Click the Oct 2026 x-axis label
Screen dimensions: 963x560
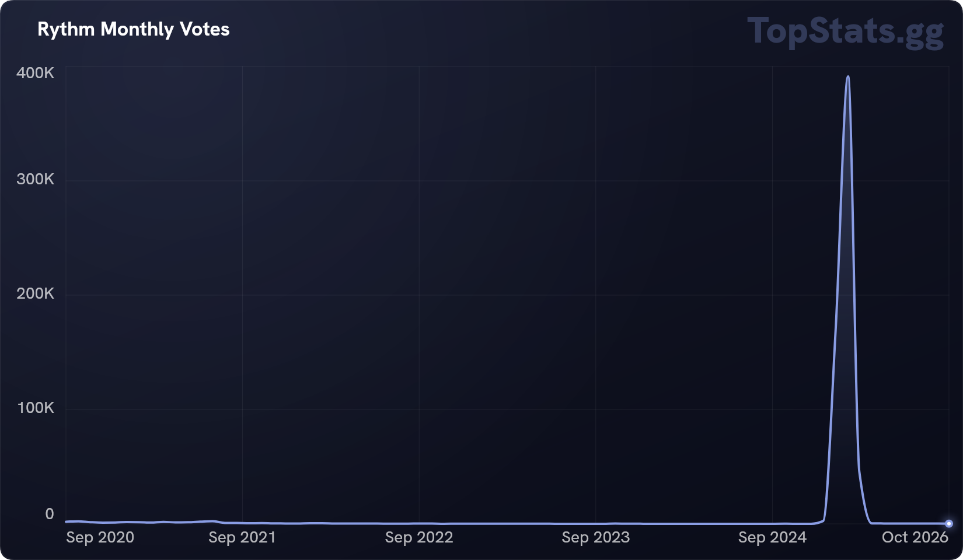click(x=915, y=537)
